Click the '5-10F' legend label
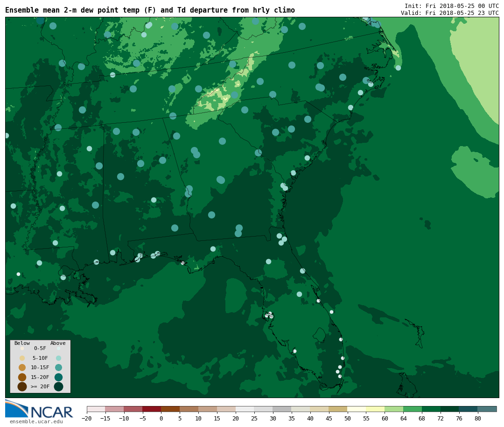 40,358
